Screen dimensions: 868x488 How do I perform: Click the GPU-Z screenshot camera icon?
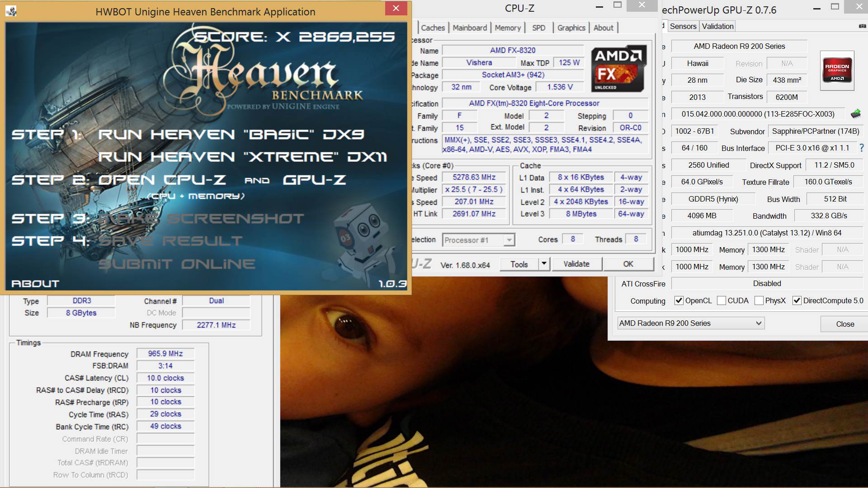coord(862,26)
